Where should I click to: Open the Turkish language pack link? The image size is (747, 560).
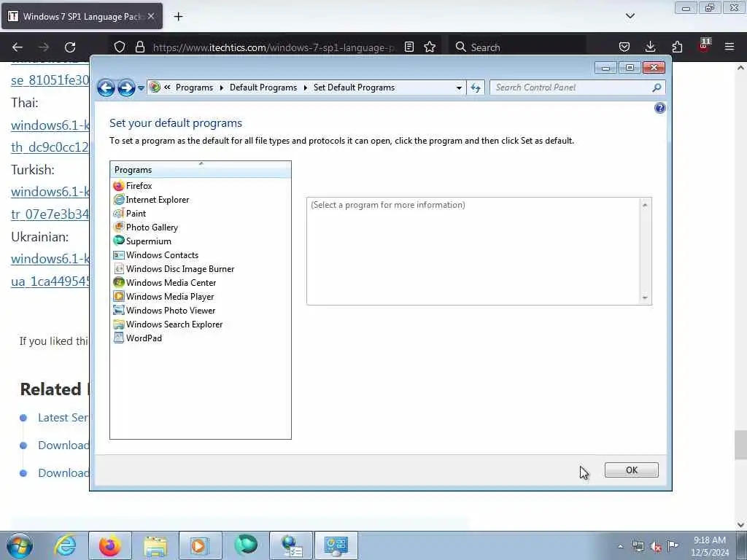coord(50,203)
